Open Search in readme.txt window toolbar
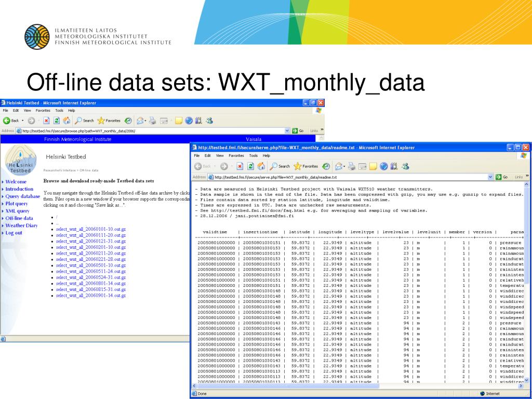This screenshot has width=532, height=399. click(280, 166)
